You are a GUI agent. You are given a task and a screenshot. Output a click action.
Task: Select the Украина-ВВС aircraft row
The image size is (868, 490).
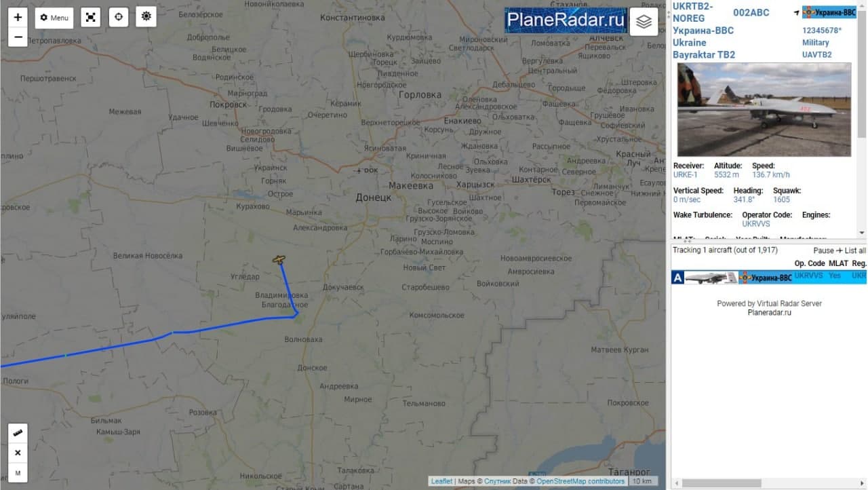click(x=769, y=277)
